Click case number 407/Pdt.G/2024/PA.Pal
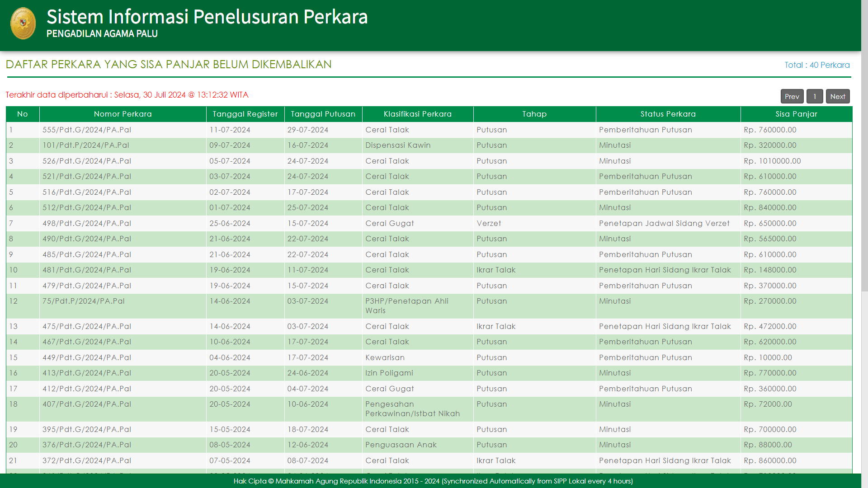Screen dimensions: 868x488 click(87, 404)
